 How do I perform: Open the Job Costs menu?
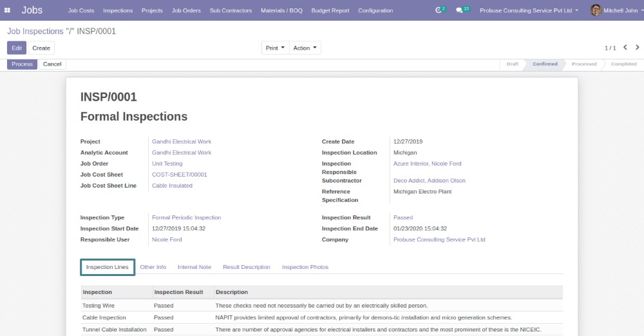81,10
